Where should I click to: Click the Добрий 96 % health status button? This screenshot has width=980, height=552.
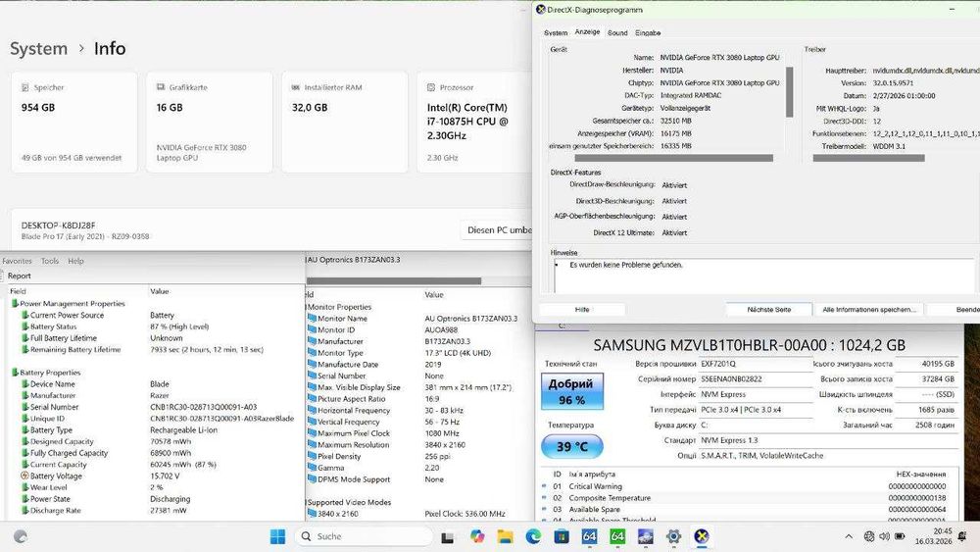(572, 391)
